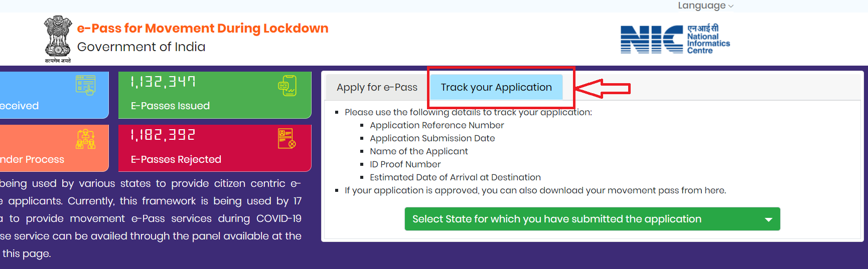Click the people icon on the Under Process card

pos(85,139)
